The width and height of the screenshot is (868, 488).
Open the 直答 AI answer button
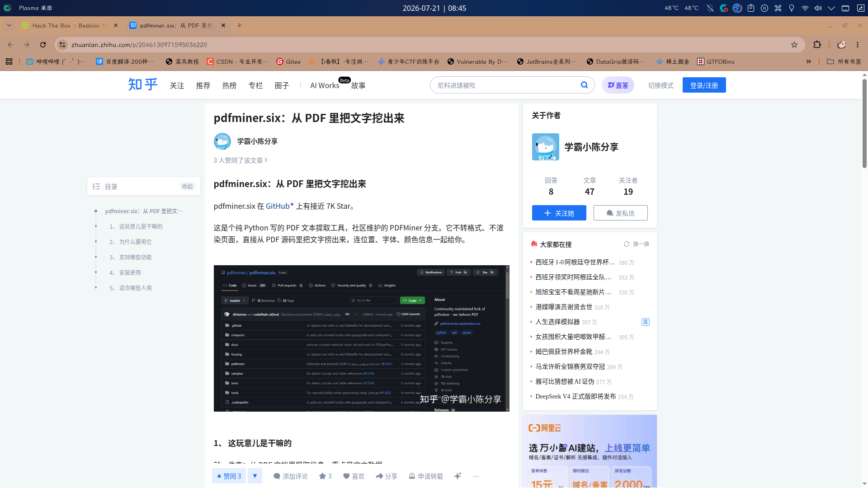pos(618,85)
